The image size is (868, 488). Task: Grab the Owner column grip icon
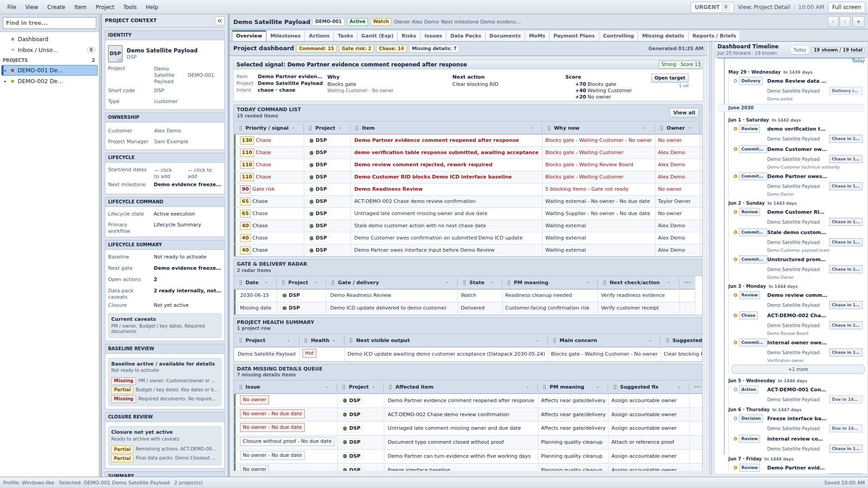point(662,128)
